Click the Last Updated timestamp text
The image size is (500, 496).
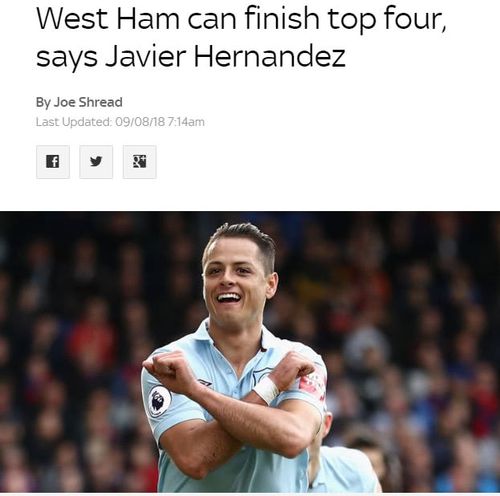click(x=120, y=122)
